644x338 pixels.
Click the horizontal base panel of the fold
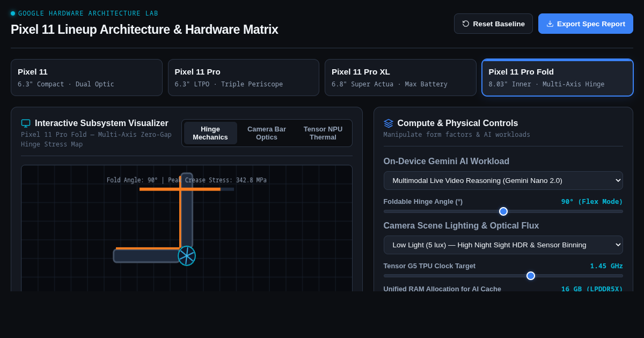pos(147,256)
